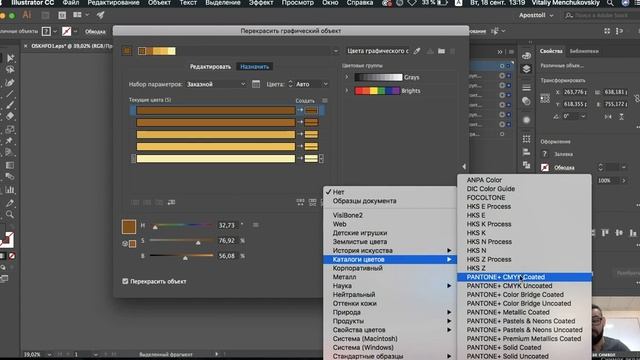Click the GPU rocket icon in app bar
The height and width of the screenshot is (360, 640).
[x=100, y=16]
